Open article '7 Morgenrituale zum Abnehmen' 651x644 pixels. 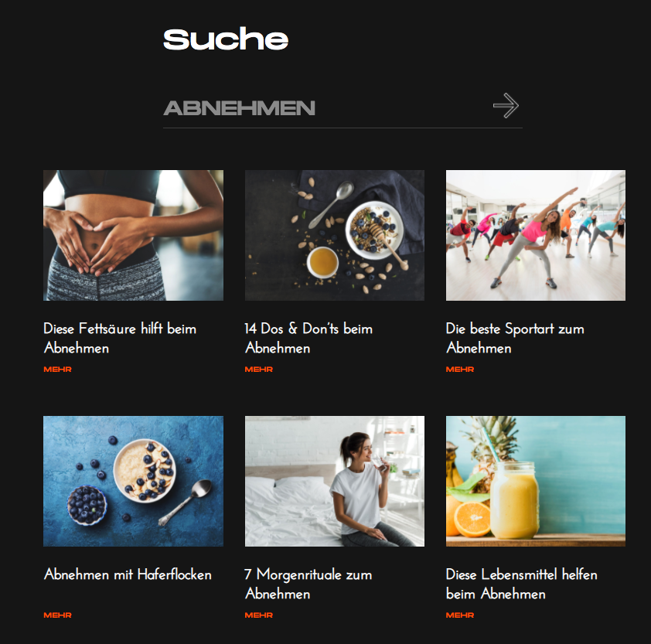point(308,584)
